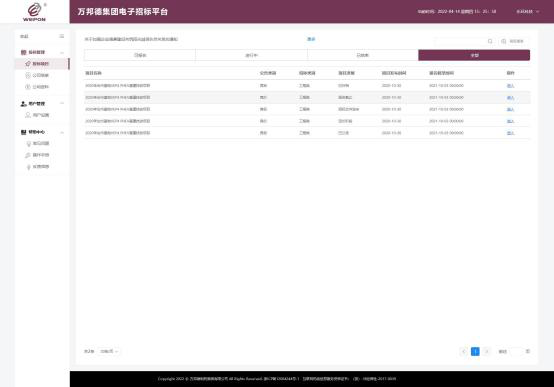Click the blue link beside the notice text

(x=311, y=39)
